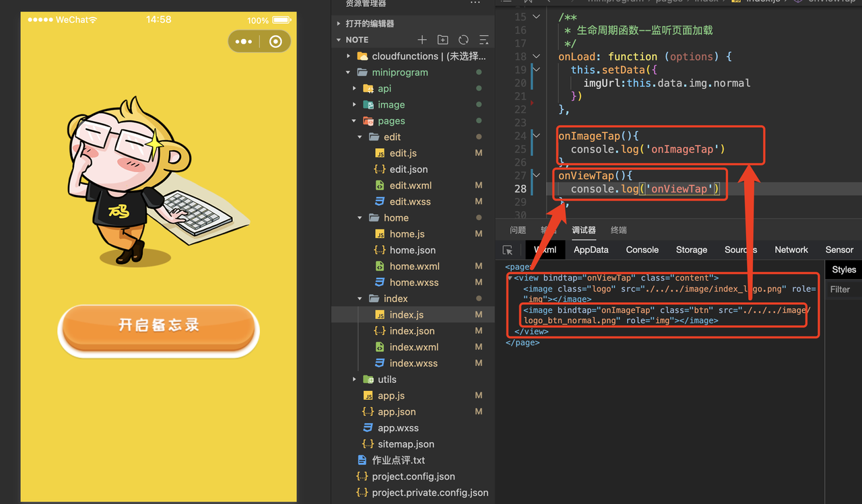Open app.wxss in the file tree
Image resolution: width=862 pixels, height=504 pixels.
pos(397,428)
